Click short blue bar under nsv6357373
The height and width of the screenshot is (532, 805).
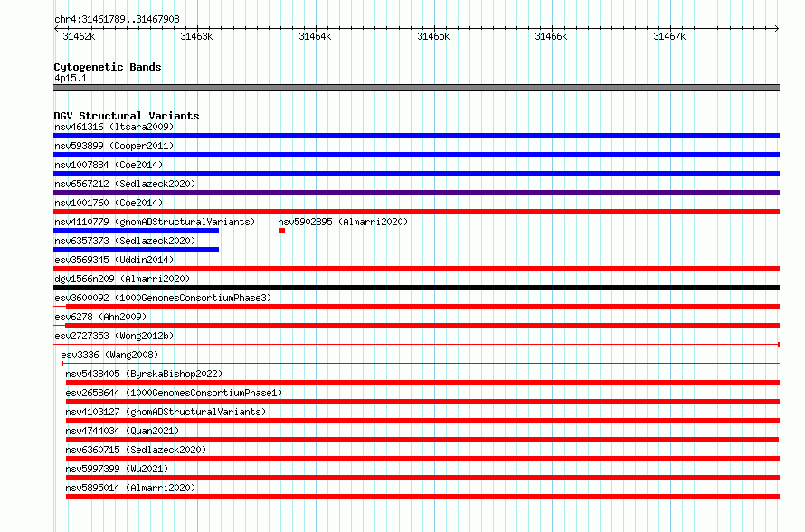point(136,250)
